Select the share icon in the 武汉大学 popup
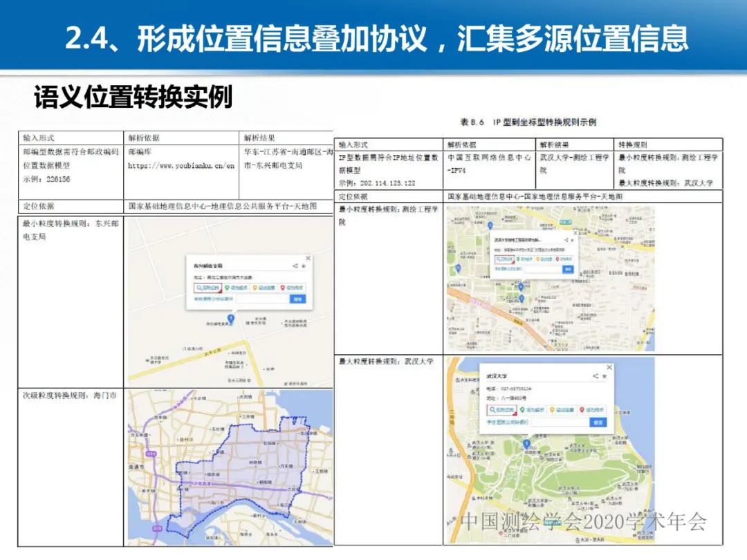Screen dimensions: 747x560 (x=596, y=376)
